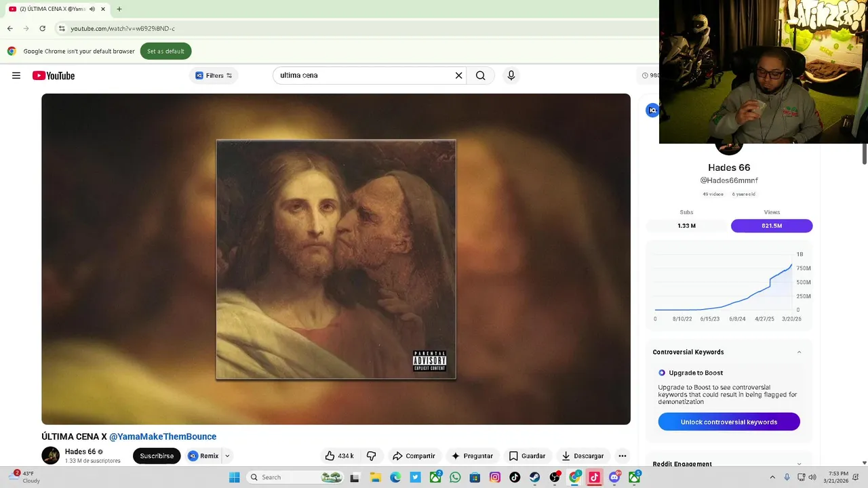Download the video via Descargar
Image resolution: width=868 pixels, height=488 pixels.
point(583,455)
